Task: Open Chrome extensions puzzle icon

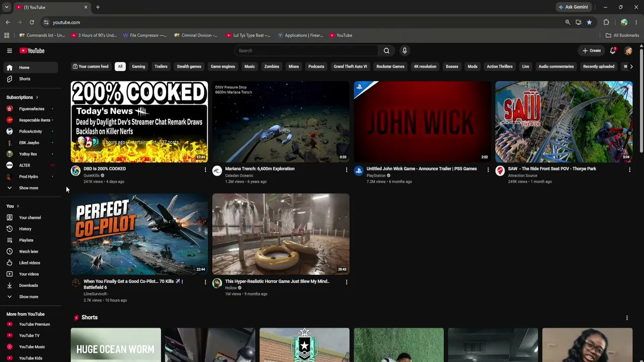Action: [606, 22]
